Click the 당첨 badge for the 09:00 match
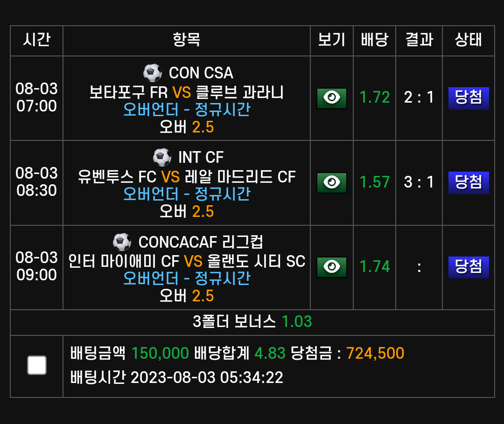 (x=469, y=267)
